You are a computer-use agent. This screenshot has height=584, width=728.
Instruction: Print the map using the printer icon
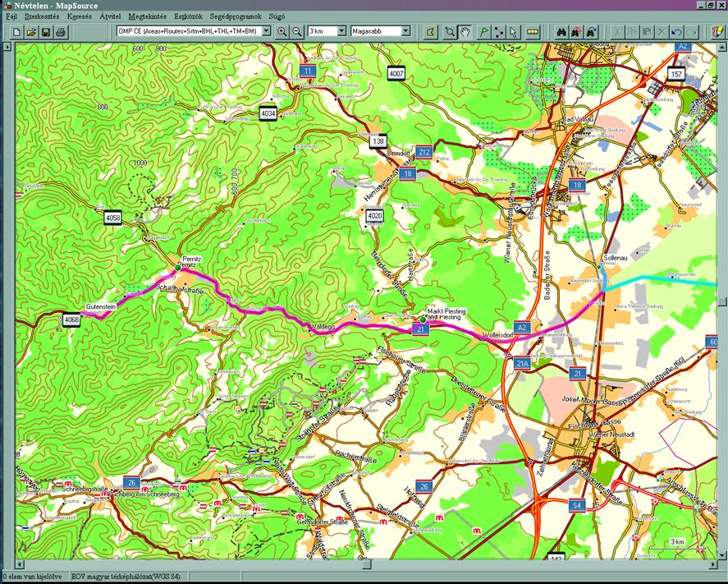61,32
